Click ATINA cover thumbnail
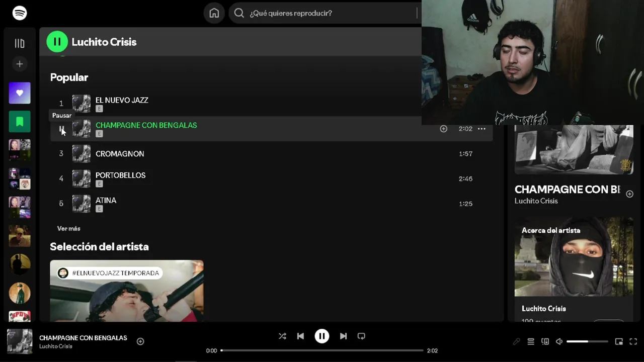644x362 pixels. pyautogui.click(x=82, y=204)
